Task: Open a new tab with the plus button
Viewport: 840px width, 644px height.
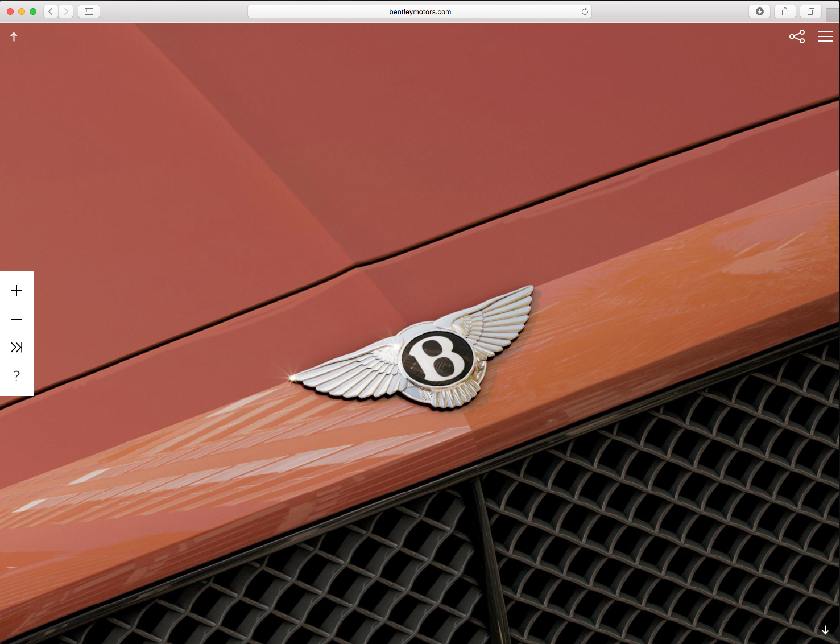Action: click(833, 15)
